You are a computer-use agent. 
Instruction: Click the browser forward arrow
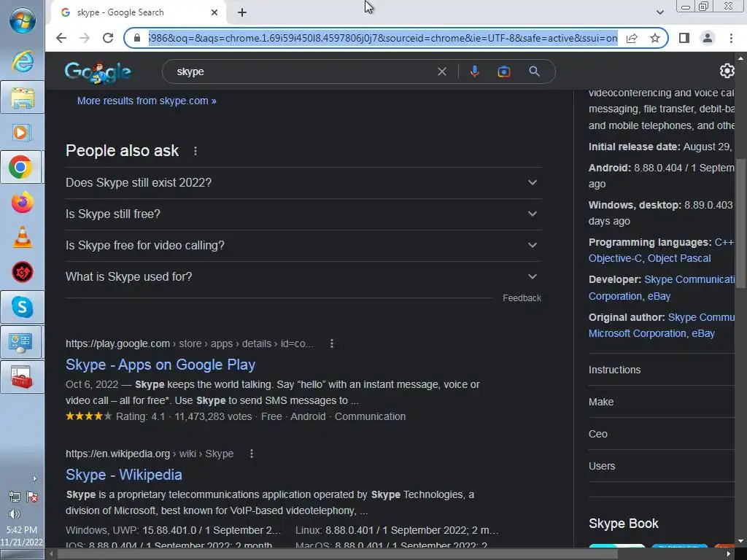[85, 38]
